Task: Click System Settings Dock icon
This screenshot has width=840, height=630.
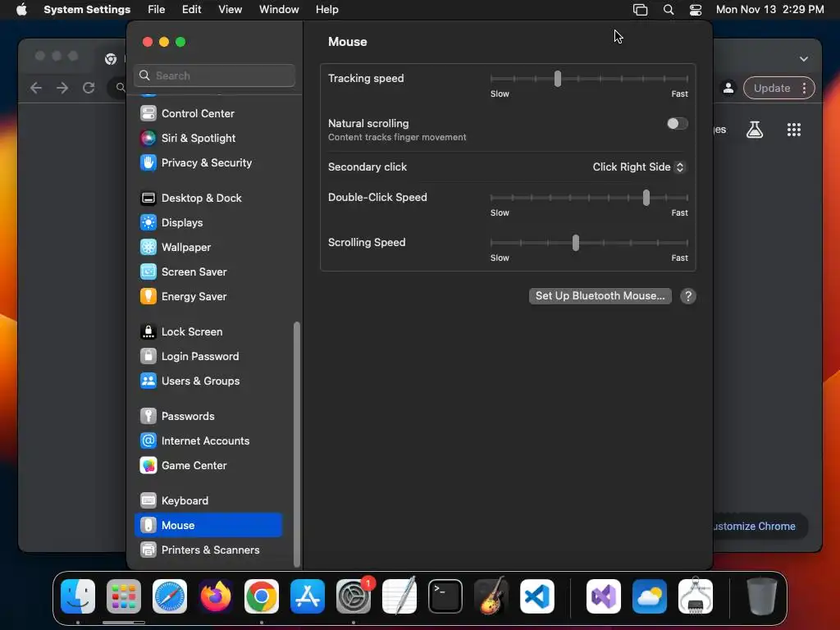Action: [354, 596]
